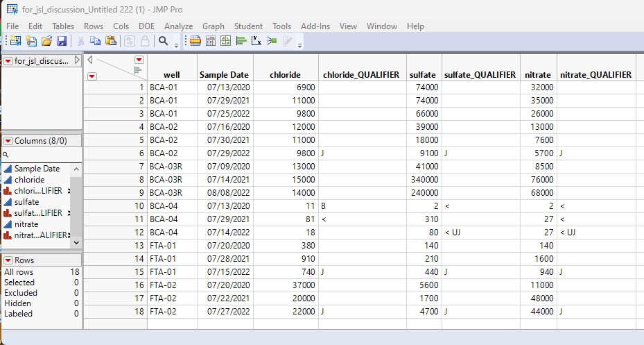Collapse the side panels with the left-pointing triangle
This screenshot has width=644, height=345.
tap(90, 60)
